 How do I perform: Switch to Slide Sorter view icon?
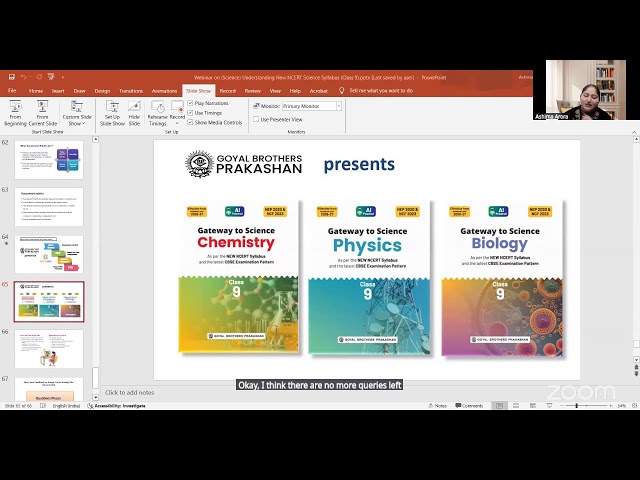coord(516,406)
